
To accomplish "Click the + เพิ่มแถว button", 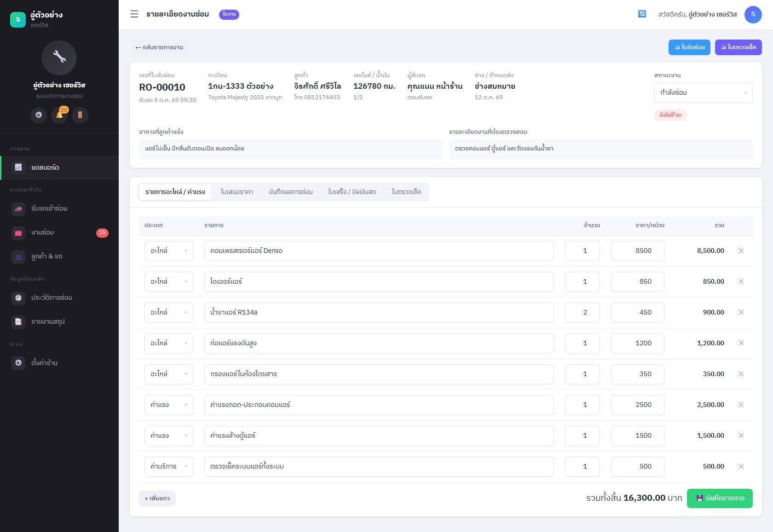I will [x=157, y=498].
